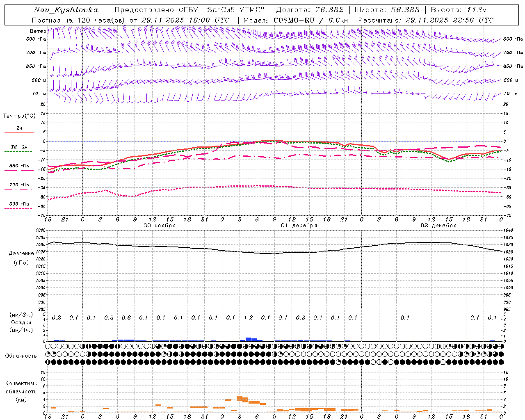Image resolution: width=525 pixels, height=420 pixels.
Task: Click the model name COSMO-RU / 6.6км
Action: tap(311, 20)
